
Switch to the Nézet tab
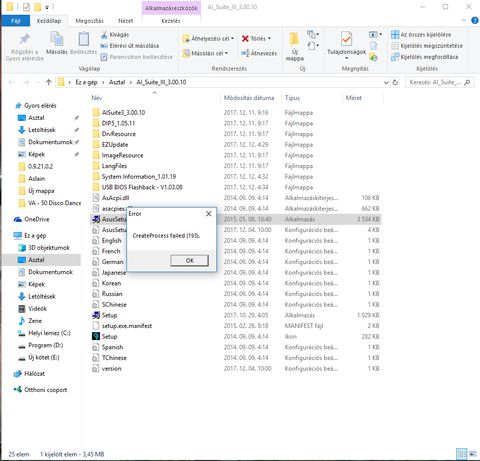126,21
